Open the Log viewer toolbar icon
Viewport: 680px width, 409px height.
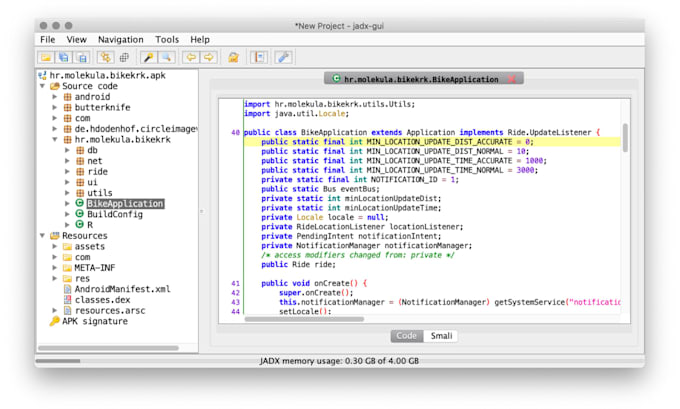259,57
